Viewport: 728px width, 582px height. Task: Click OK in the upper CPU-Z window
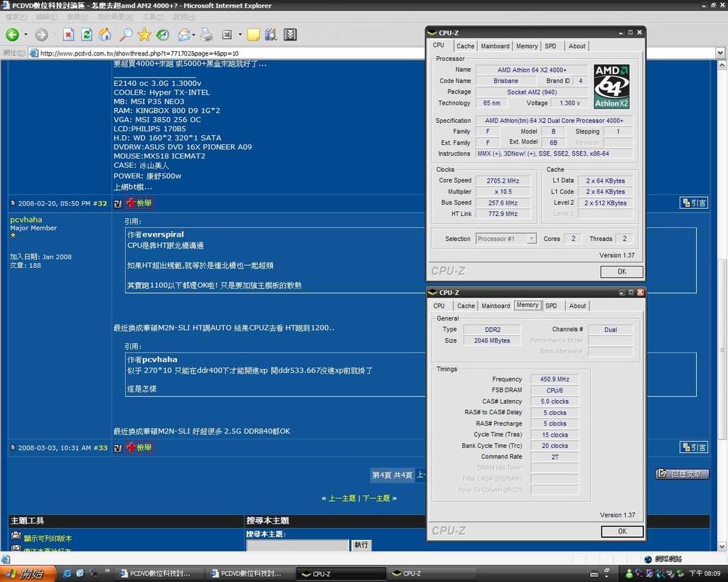pyautogui.click(x=621, y=271)
